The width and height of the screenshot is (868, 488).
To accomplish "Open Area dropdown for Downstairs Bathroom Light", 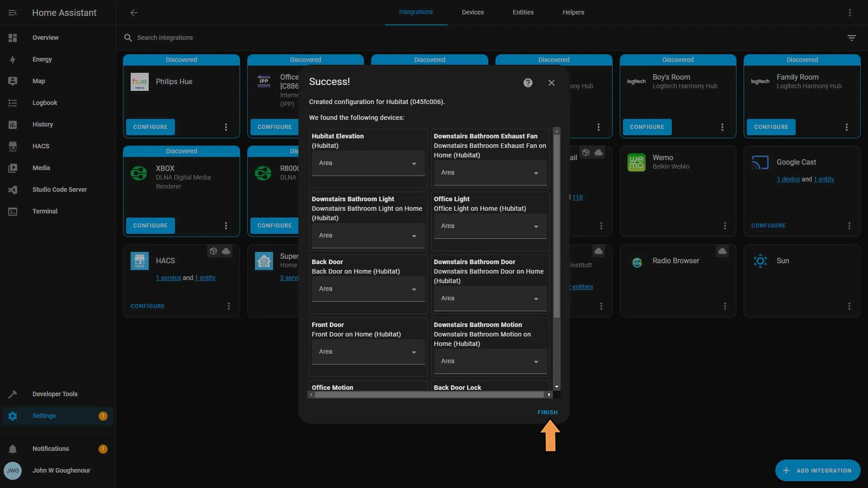I will point(368,236).
